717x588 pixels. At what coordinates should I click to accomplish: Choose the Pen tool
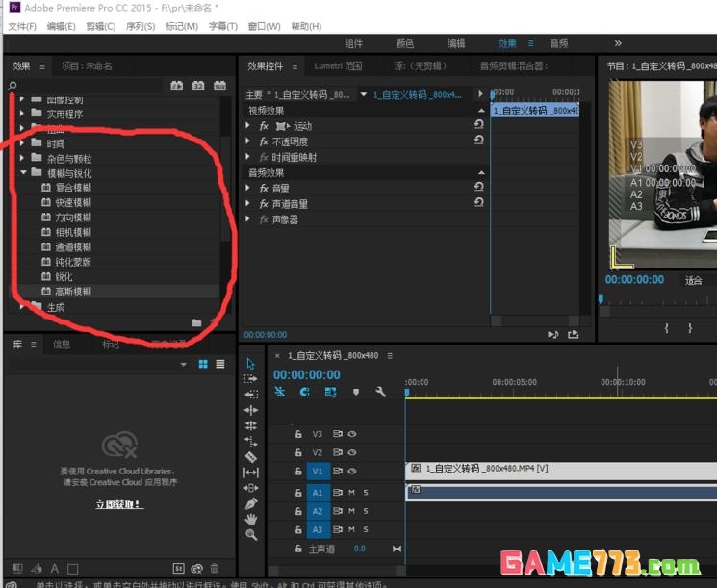pyautogui.click(x=251, y=504)
